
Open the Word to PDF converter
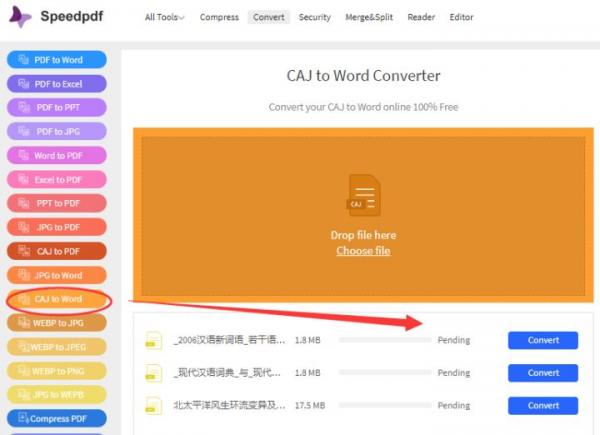57,155
